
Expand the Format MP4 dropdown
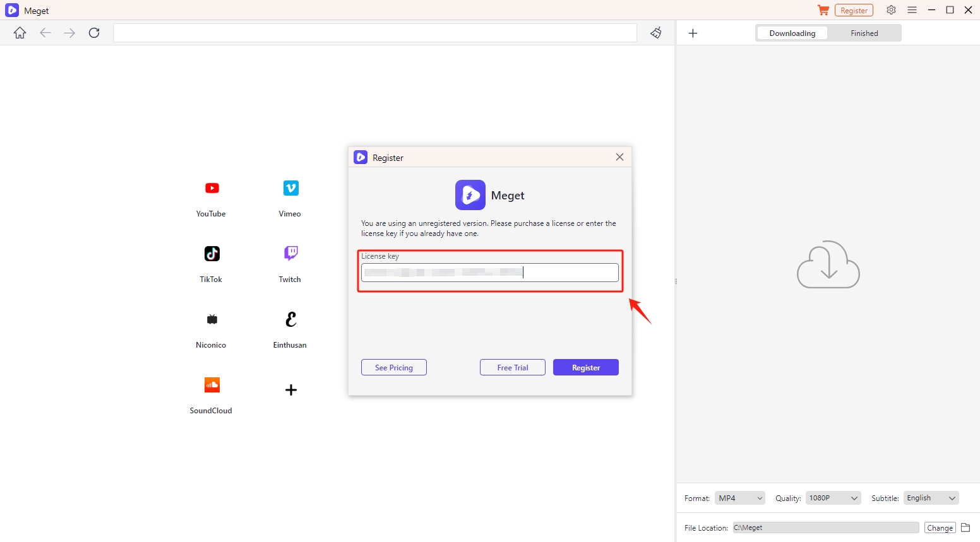click(x=740, y=498)
